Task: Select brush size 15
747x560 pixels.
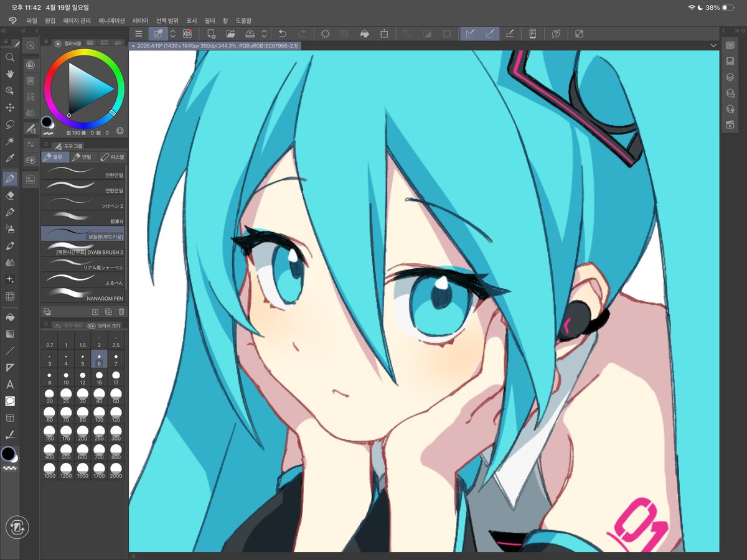Action: pyautogui.click(x=99, y=378)
